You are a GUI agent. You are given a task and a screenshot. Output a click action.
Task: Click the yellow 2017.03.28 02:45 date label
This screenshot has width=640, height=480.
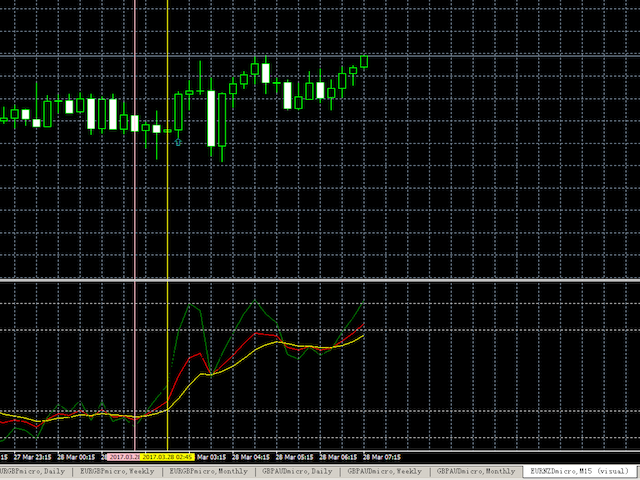coord(170,455)
